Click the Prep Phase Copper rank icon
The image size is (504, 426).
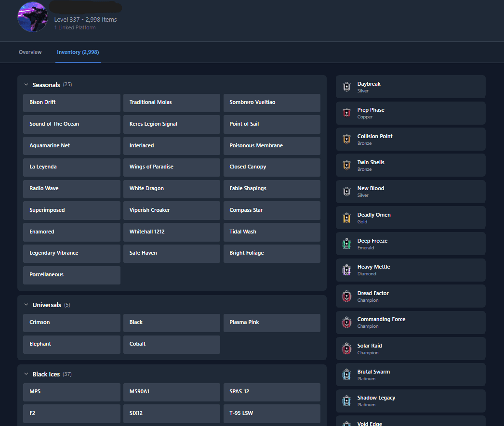coord(346,113)
